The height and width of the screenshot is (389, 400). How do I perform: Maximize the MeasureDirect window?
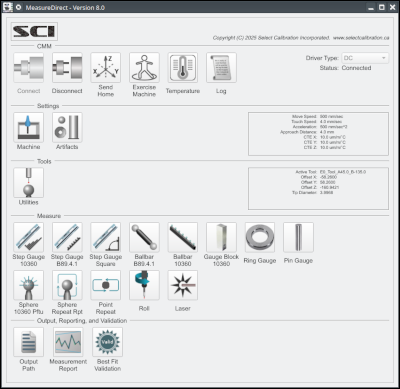(382, 7)
